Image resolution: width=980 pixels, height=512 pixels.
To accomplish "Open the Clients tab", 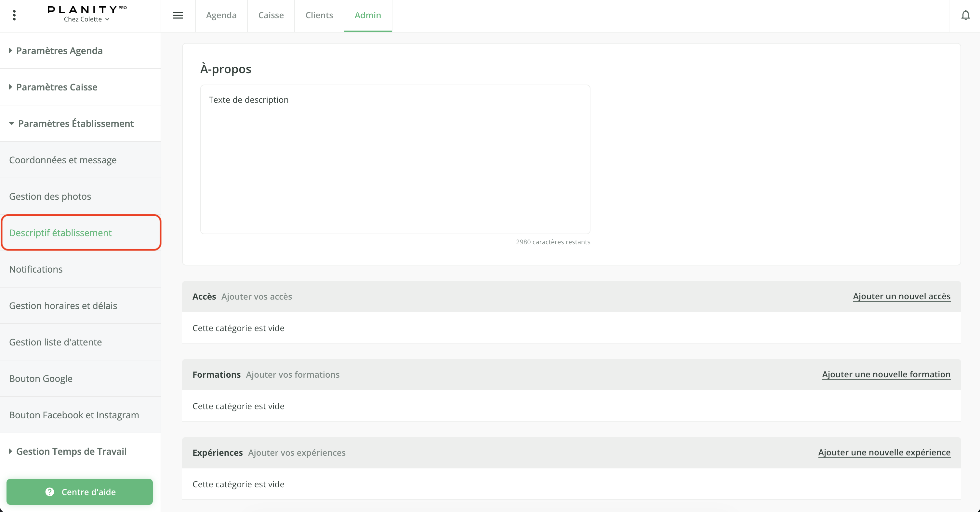I will point(319,15).
